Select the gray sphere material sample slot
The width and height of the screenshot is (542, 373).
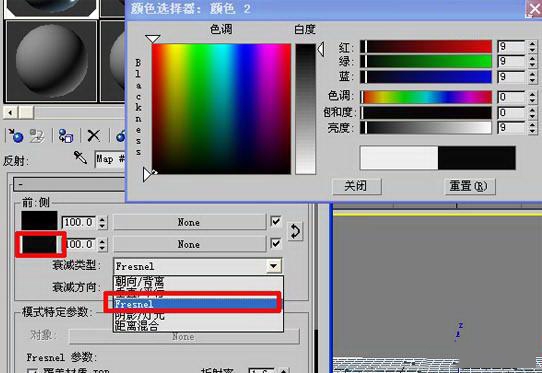pos(51,61)
